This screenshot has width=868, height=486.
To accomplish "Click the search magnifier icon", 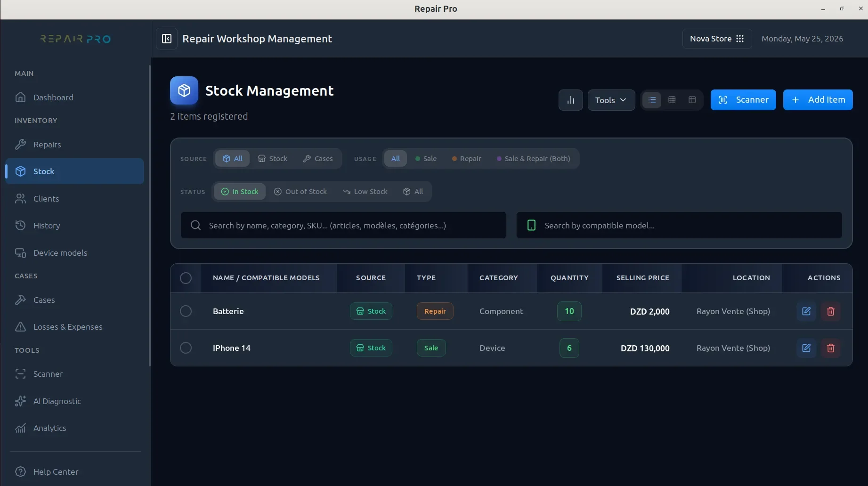I will tap(196, 225).
